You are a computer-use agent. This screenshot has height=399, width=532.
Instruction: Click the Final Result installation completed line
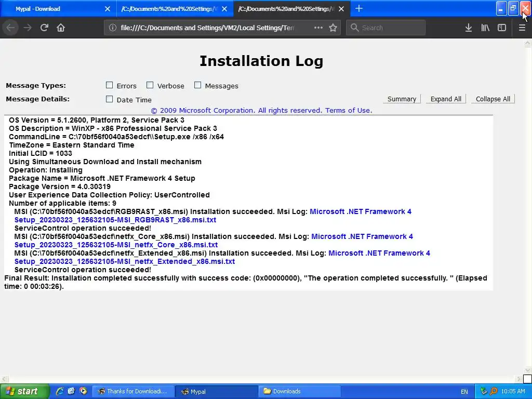[x=246, y=282]
